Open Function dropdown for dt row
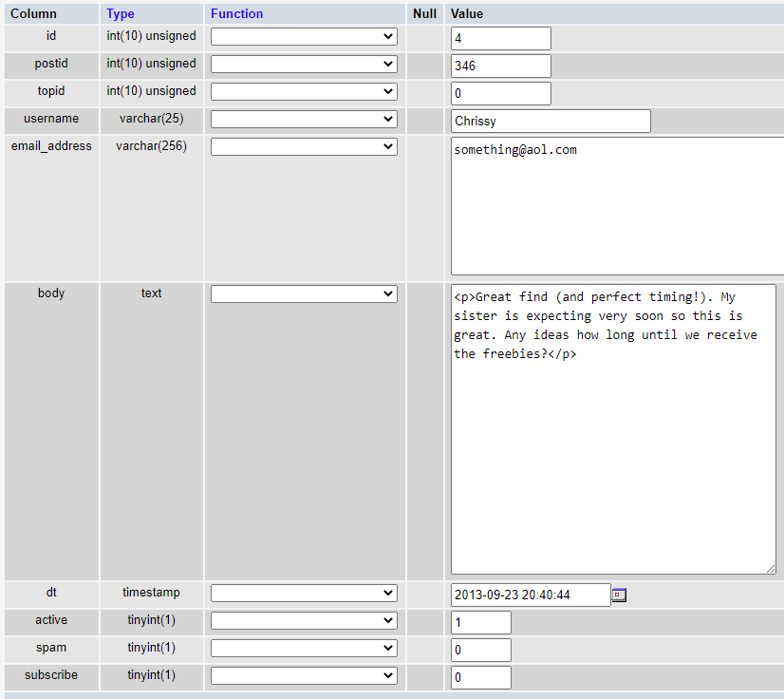Image resolution: width=784 pixels, height=699 pixels. point(304,593)
